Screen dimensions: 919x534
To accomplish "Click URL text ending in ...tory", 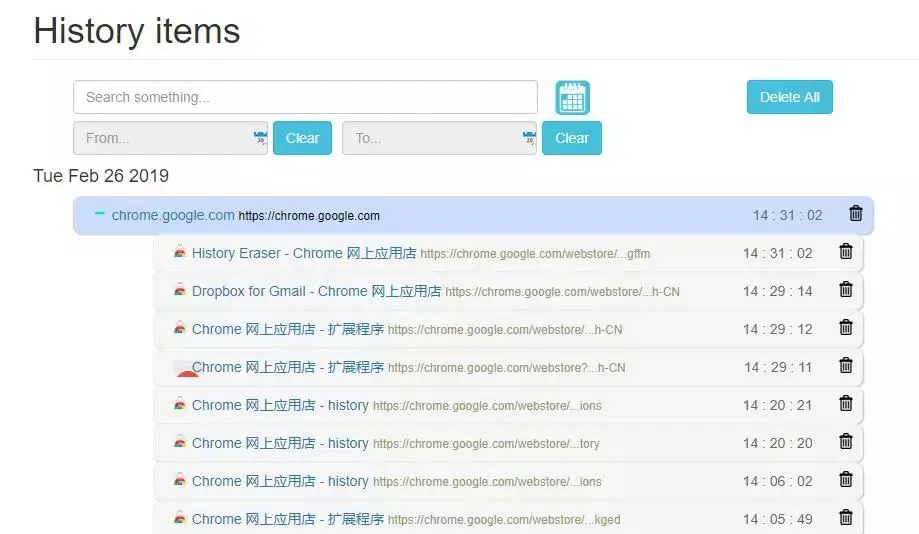I will (x=486, y=444).
